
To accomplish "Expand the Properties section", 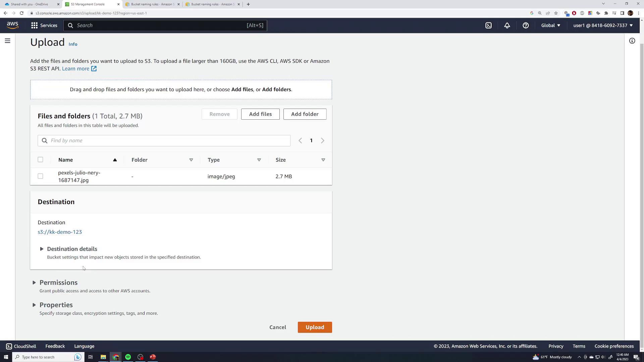I will [34, 305].
